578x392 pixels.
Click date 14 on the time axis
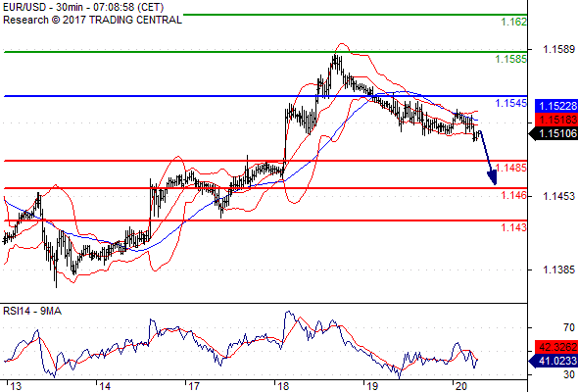105,386
